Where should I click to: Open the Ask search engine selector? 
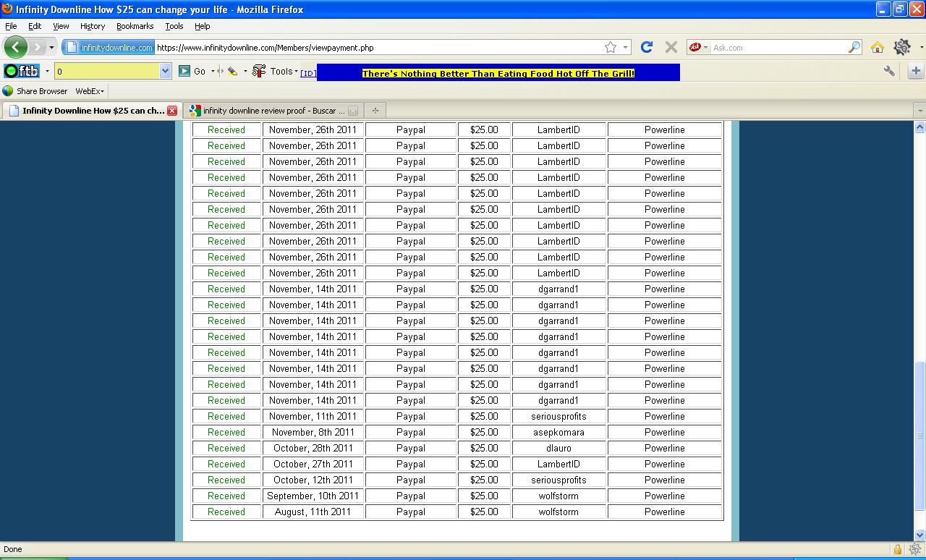[698, 48]
